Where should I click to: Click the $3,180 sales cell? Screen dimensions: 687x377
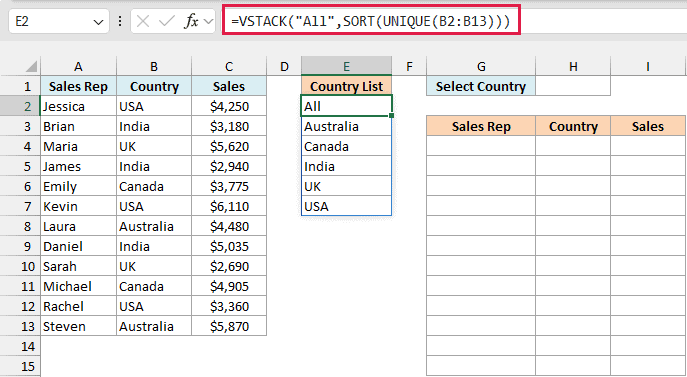229,126
